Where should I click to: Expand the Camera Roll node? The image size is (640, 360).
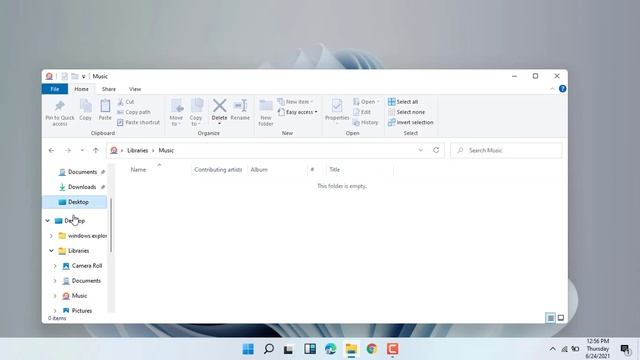tap(55, 266)
